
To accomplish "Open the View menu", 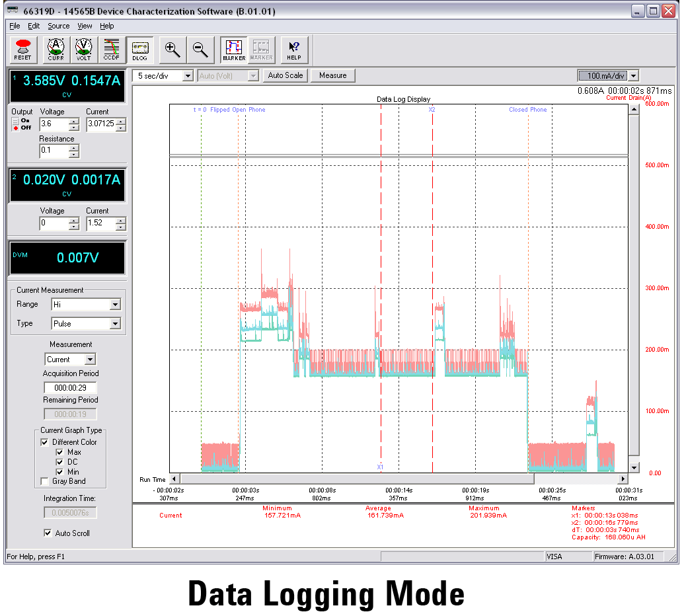I will (85, 26).
